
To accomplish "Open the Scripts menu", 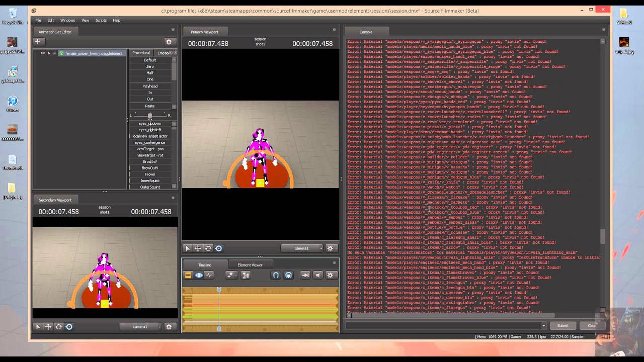I will (101, 20).
